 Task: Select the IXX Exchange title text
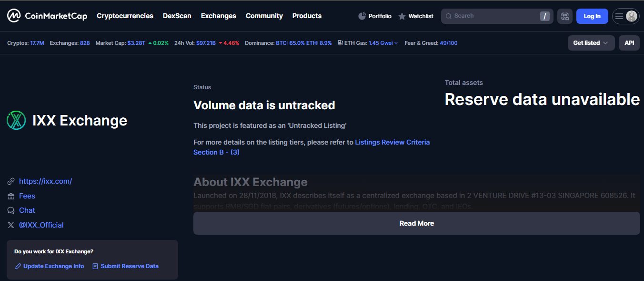click(80, 120)
